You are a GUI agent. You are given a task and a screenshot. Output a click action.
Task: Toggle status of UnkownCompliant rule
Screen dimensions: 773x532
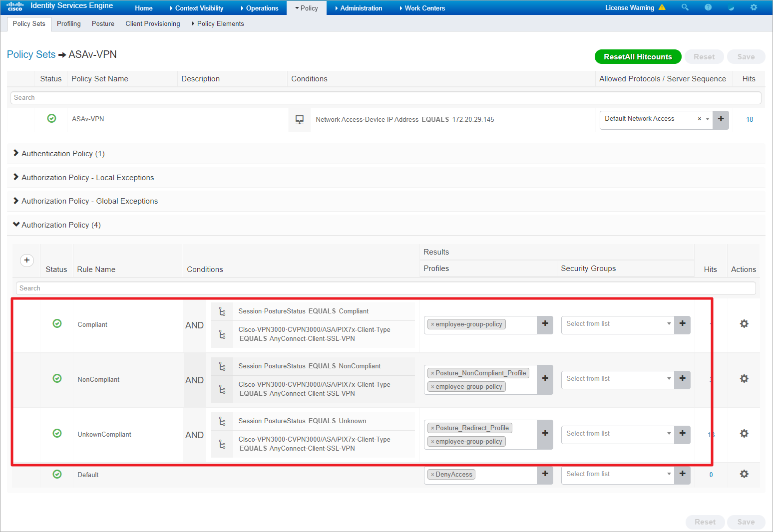(57, 433)
